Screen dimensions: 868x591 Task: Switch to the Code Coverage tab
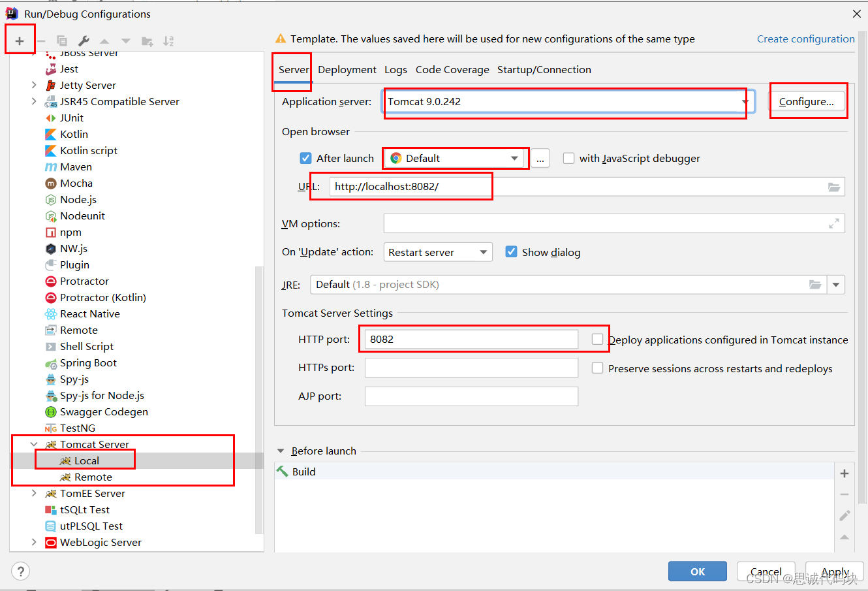[452, 70]
